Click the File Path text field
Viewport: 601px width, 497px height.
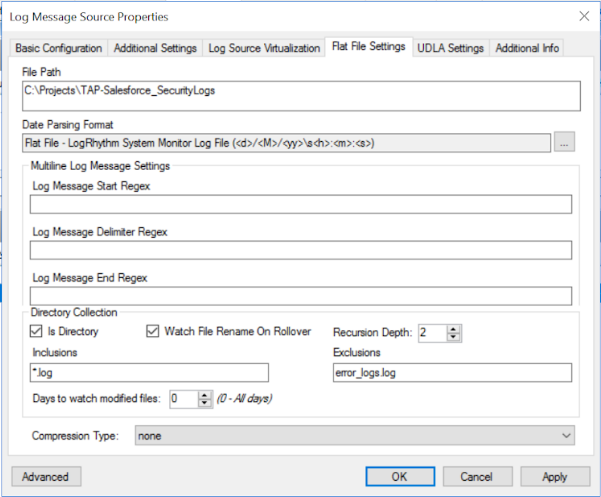pos(300,96)
